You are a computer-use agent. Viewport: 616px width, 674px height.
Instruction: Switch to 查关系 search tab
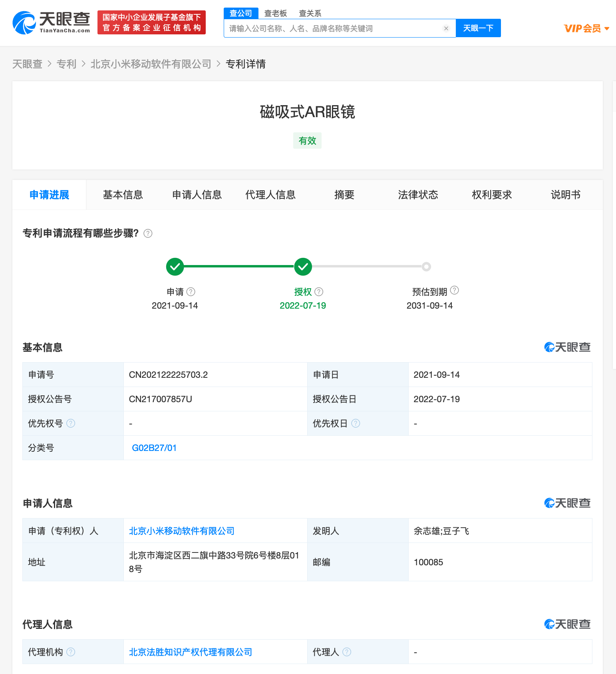(310, 13)
